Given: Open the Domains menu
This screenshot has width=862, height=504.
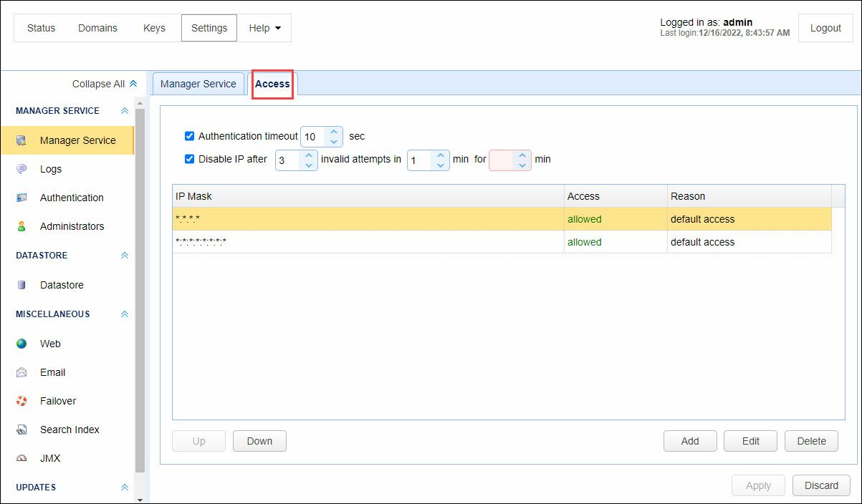Looking at the screenshot, I should [98, 28].
